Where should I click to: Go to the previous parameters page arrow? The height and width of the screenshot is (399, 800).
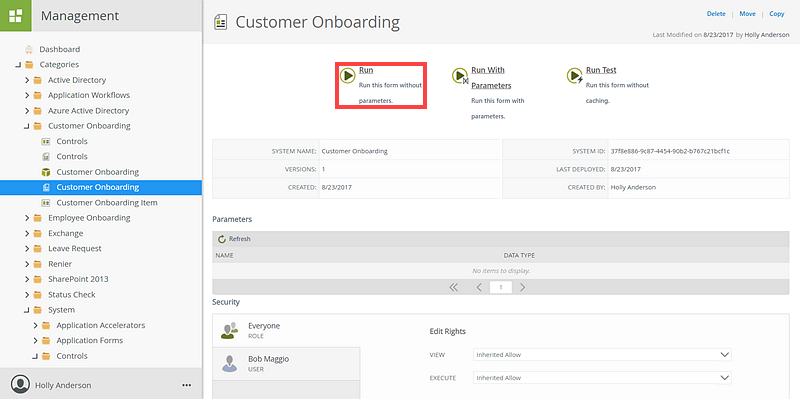[479, 287]
